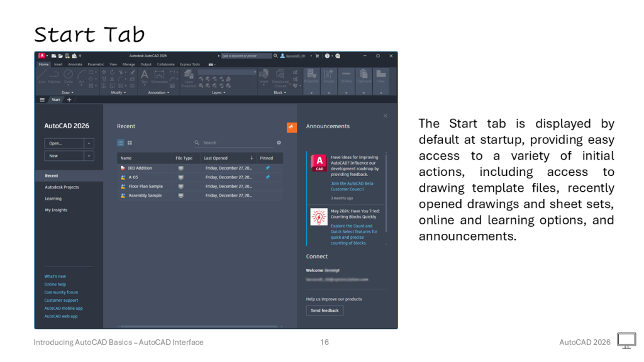This screenshot has height=362, width=644.
Task: Expand the Open... dropdown arrow
Action: pos(89,143)
